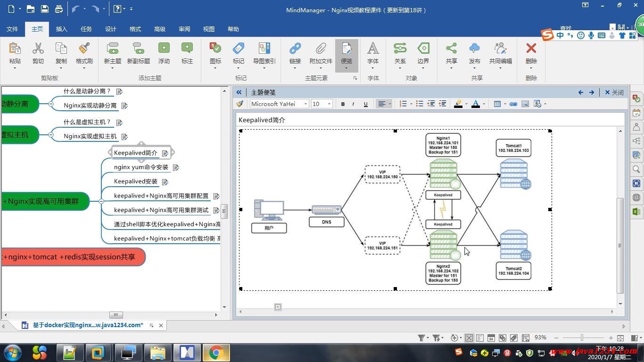Viewport: 644px width, 362px height.
Task: Toggle the Notes (便笺) ribbon button
Action: coord(347,55)
